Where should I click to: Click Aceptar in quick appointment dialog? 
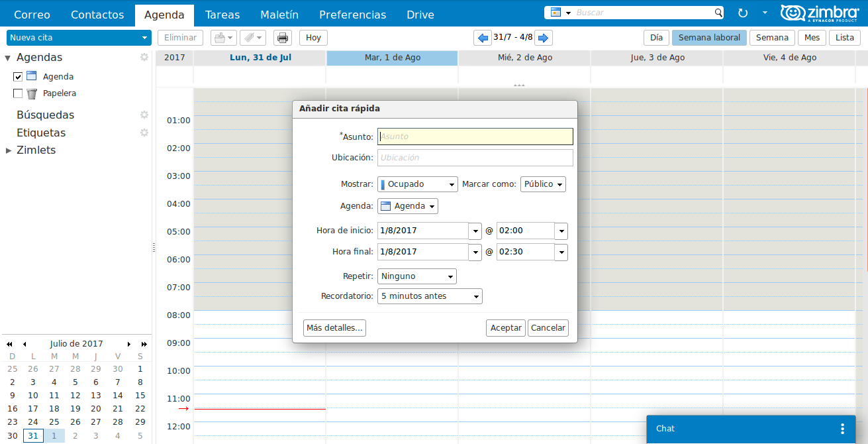pos(506,328)
